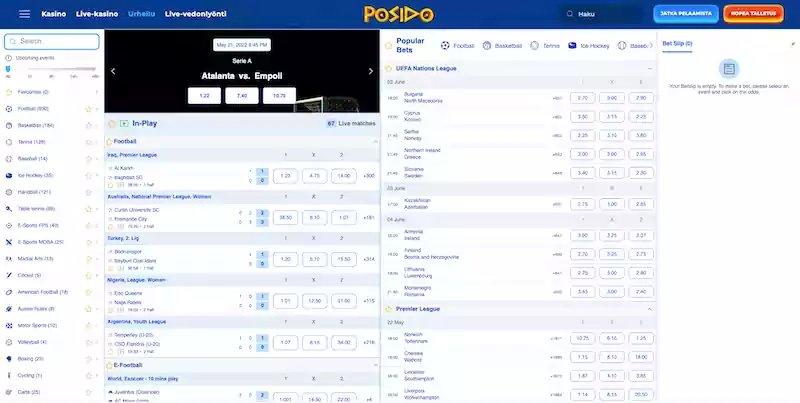This screenshot has height=403, width=800.
Task: Favorite Table tennis with its sidebar star
Action: pos(88,209)
